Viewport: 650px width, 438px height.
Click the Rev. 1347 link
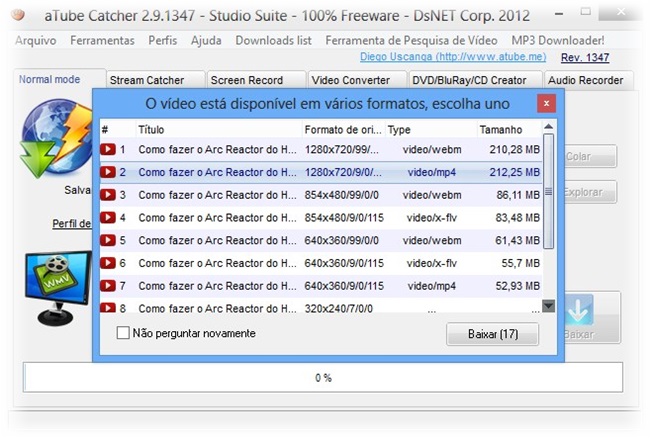point(585,58)
